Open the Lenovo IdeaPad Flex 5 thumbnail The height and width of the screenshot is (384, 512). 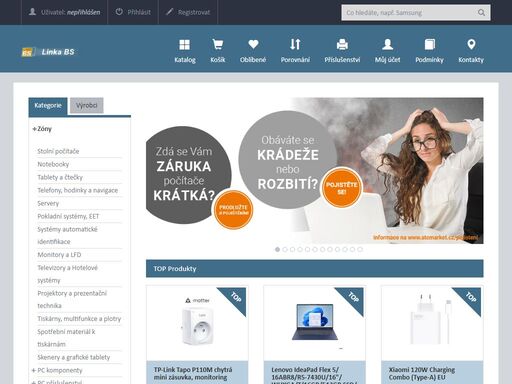coord(314,323)
